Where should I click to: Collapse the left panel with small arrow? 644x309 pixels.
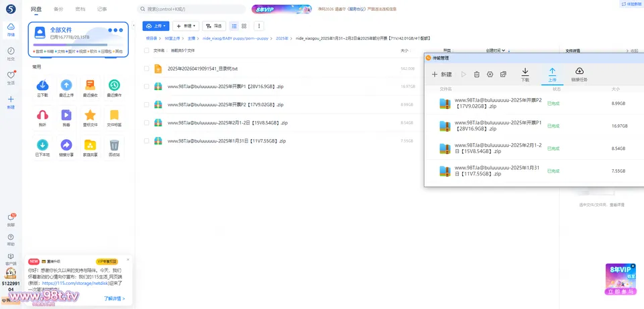pyautogui.click(x=133, y=26)
